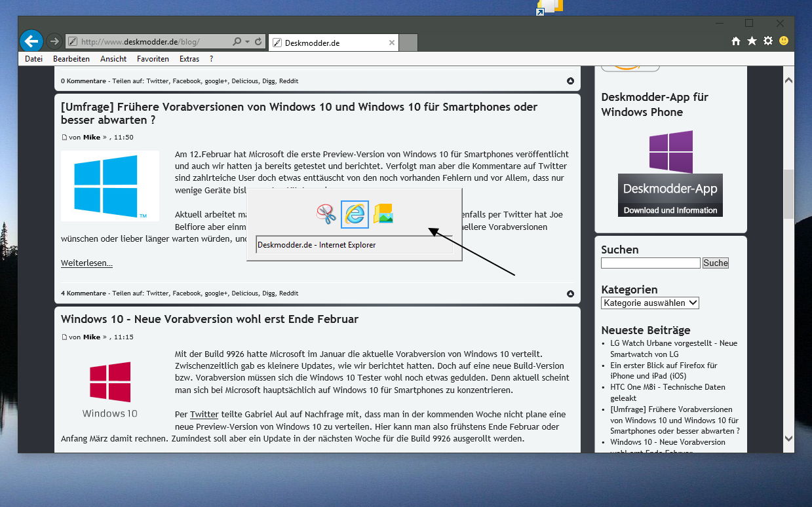This screenshot has width=812, height=507.
Task: Click the search magnifier in address bar
Action: point(237,42)
